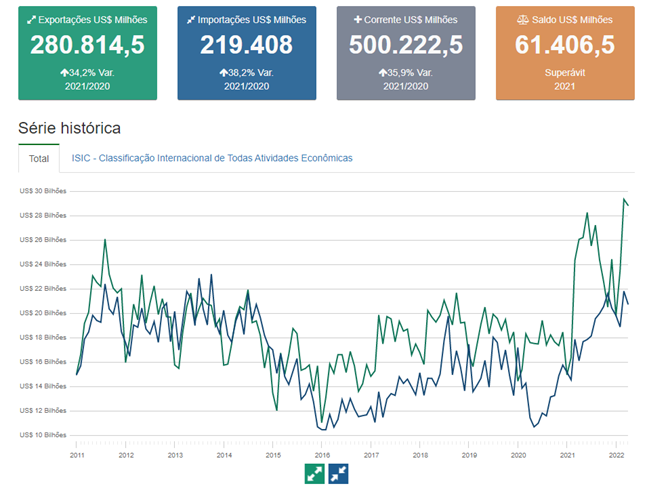Click the up arrow next to 35,9% Var.
This screenshot has width=647, height=486.
pos(382,73)
